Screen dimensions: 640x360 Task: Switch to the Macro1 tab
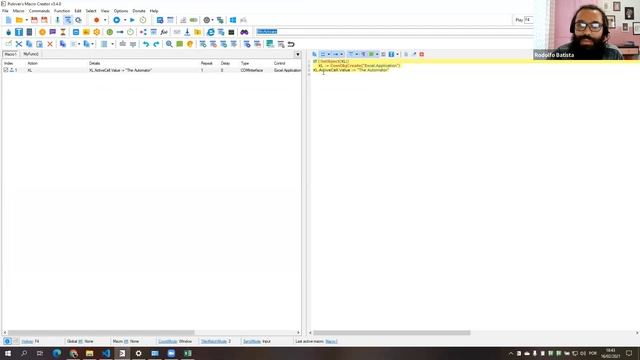tap(10, 54)
